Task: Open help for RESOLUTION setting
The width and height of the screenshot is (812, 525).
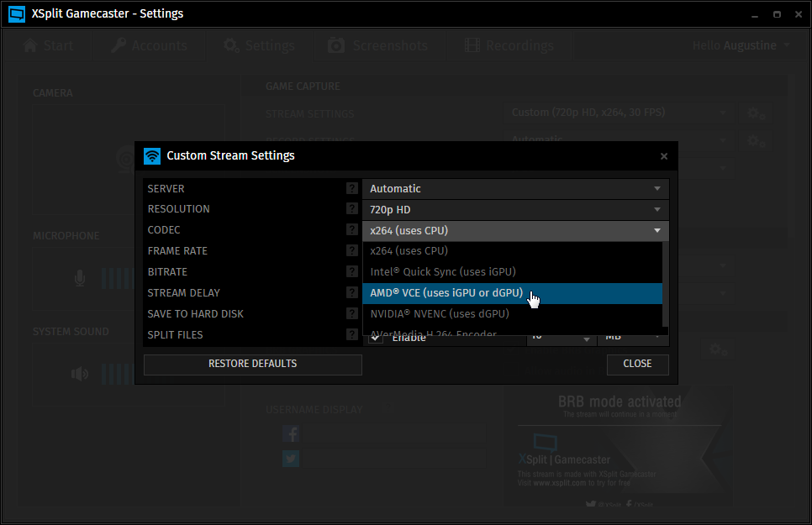Action: click(x=352, y=208)
